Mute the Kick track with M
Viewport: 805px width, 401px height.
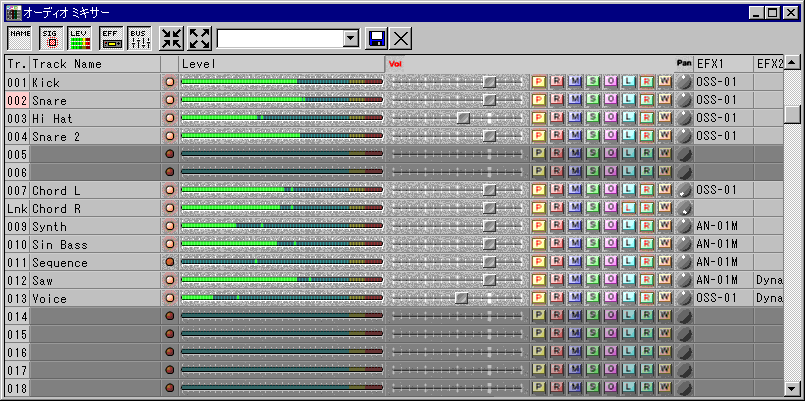pos(574,82)
